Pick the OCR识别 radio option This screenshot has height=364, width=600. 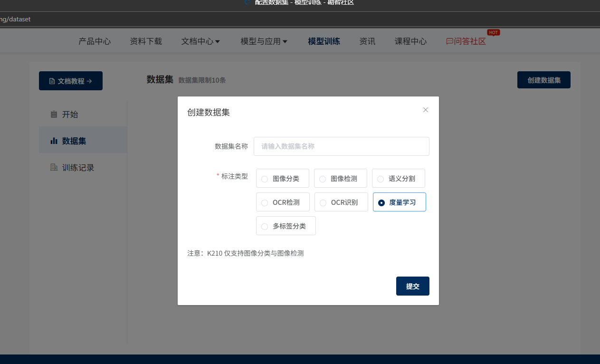[x=323, y=202]
